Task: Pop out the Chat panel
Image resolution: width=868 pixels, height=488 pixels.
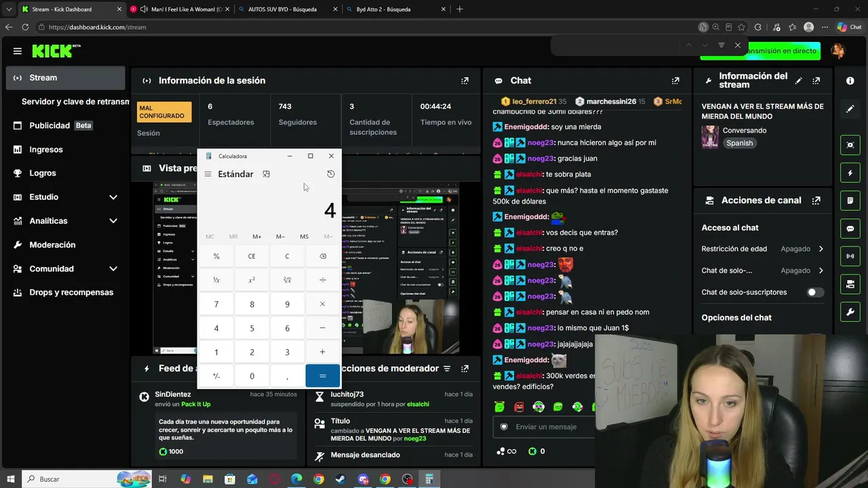Action: 675,81
